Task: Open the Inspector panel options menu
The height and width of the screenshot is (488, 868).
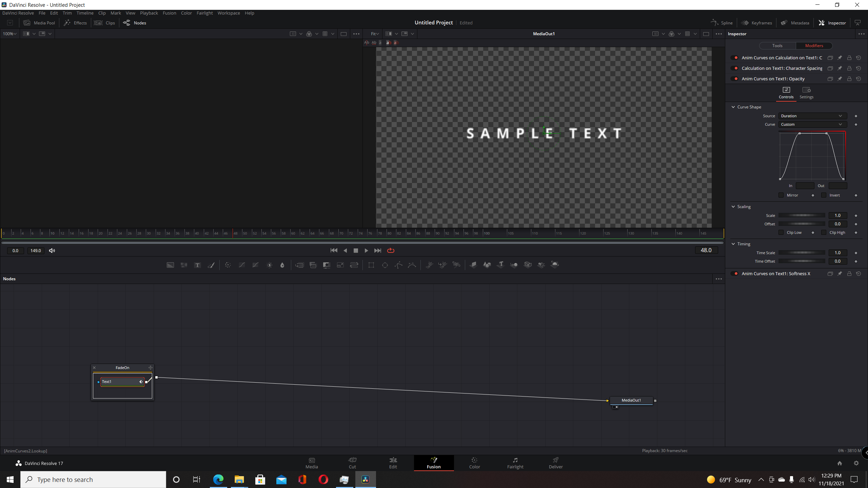Action: coord(861,34)
